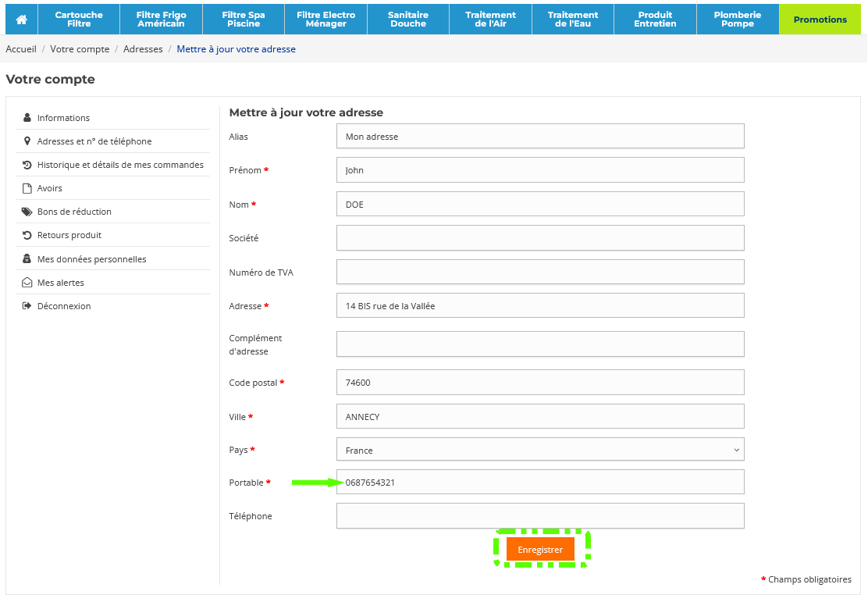Click into the Portable phone field

tap(540, 483)
